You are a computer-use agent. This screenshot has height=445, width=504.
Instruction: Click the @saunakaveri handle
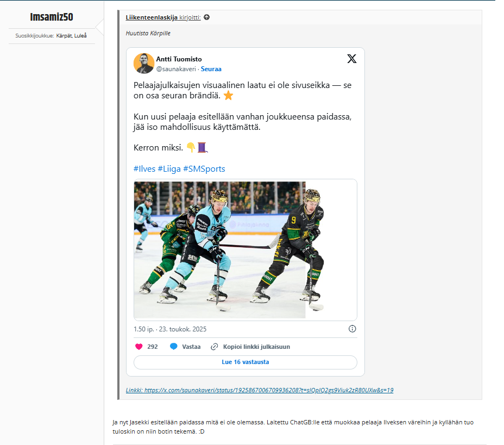(x=176, y=69)
